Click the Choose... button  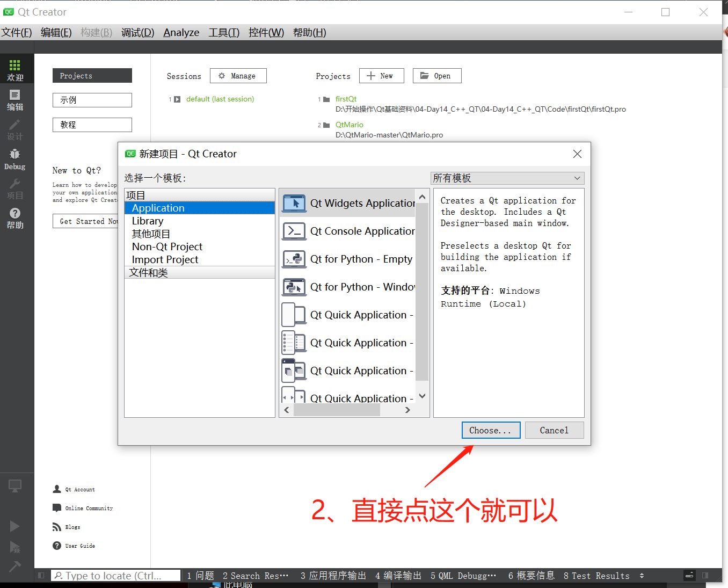click(491, 430)
